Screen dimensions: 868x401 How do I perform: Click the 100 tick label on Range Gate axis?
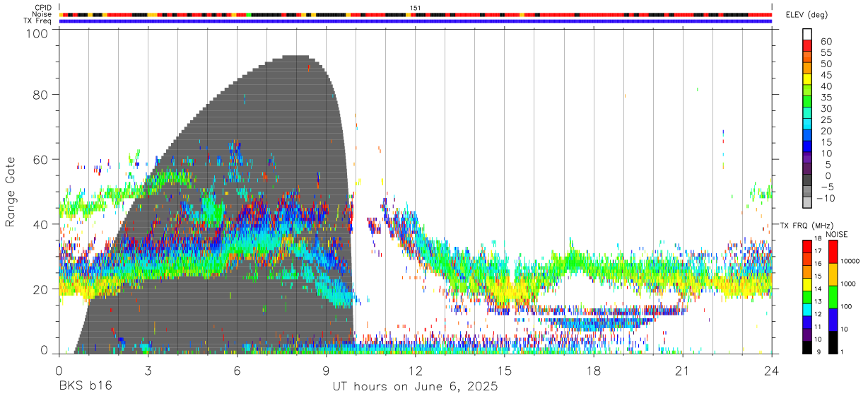tap(37, 33)
